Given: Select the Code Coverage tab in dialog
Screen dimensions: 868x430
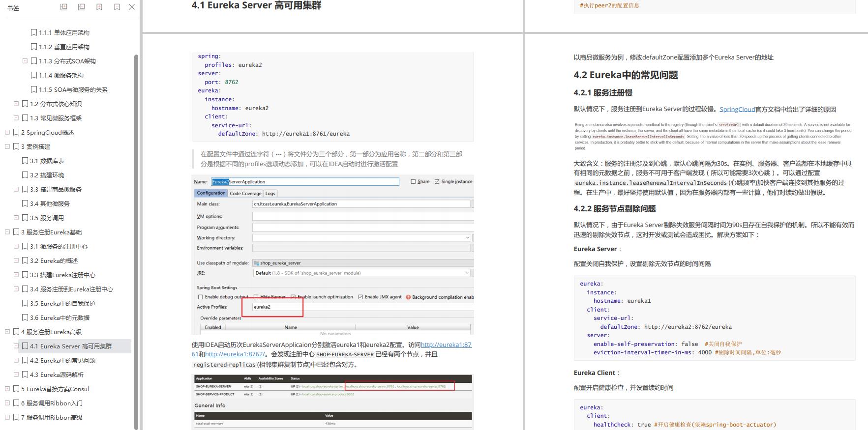Looking at the screenshot, I should [245, 193].
